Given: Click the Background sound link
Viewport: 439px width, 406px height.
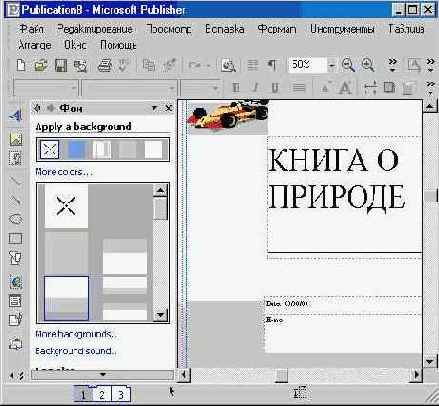Looking at the screenshot, I should [76, 351].
